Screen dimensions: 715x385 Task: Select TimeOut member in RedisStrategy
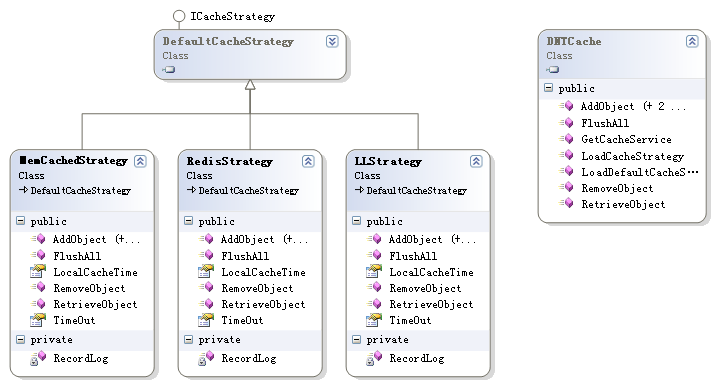(242, 321)
